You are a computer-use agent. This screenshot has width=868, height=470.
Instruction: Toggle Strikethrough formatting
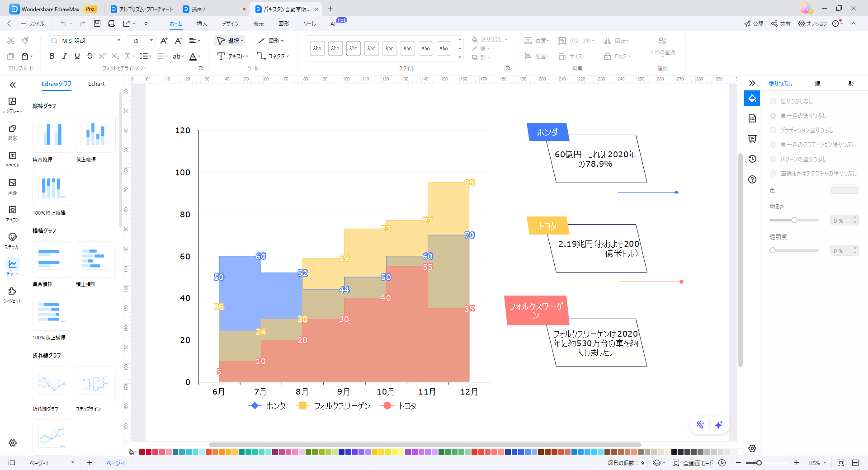[90, 56]
